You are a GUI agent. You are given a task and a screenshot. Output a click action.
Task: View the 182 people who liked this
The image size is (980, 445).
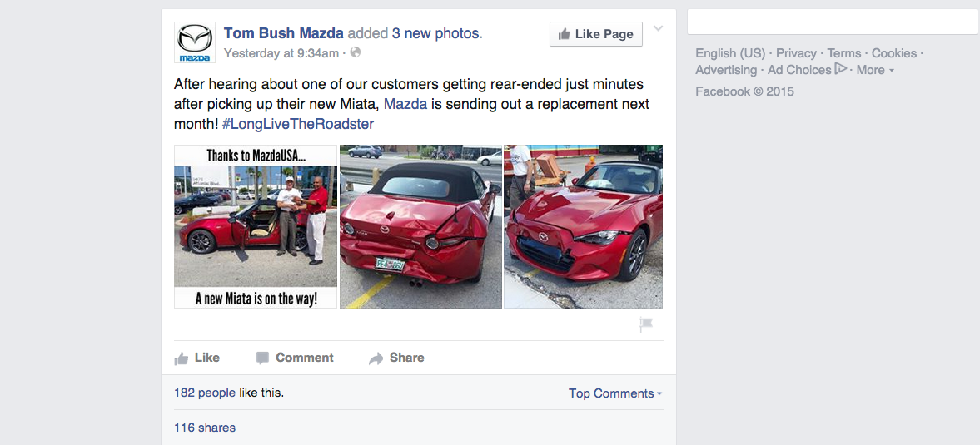[205, 393]
